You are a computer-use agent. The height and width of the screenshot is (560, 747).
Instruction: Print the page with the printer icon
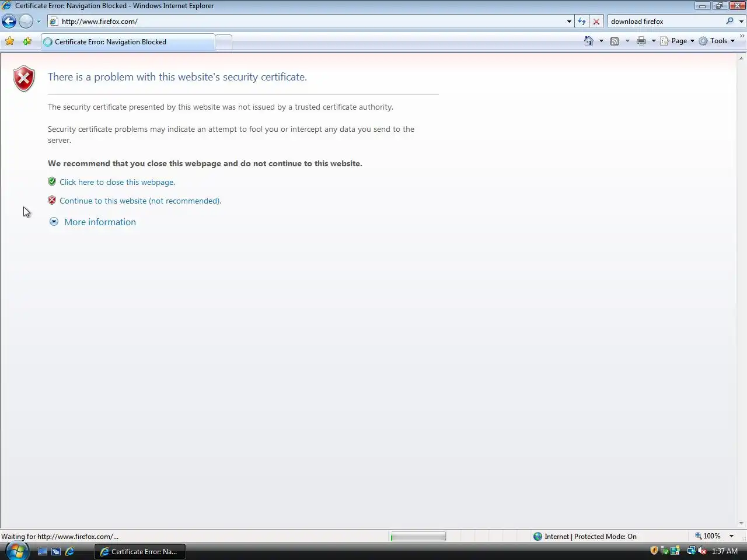click(x=641, y=41)
